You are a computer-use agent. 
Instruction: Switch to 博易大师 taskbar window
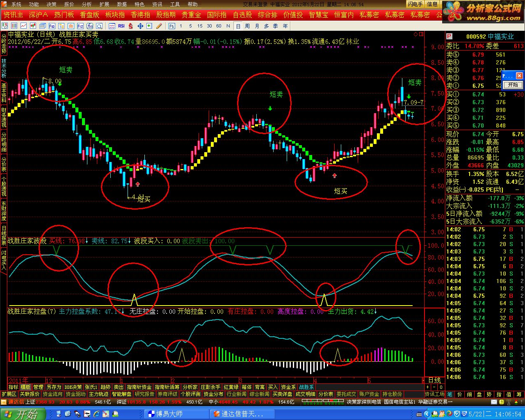176,414
